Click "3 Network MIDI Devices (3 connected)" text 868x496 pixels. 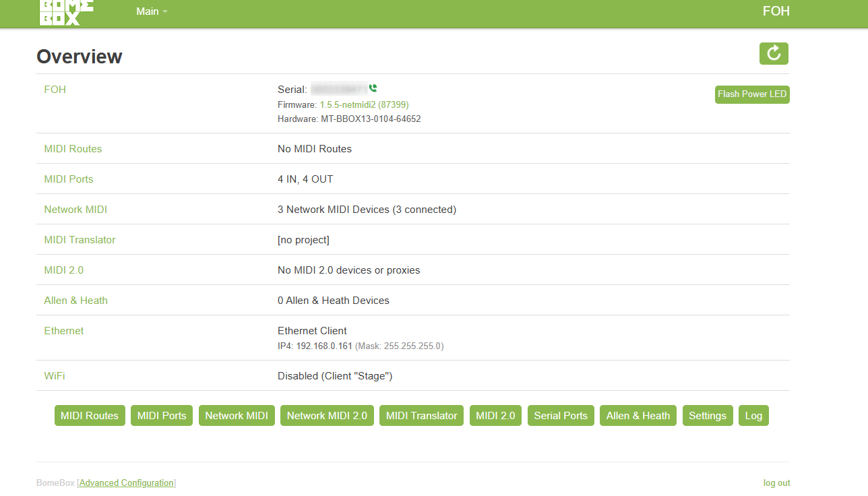(x=367, y=209)
